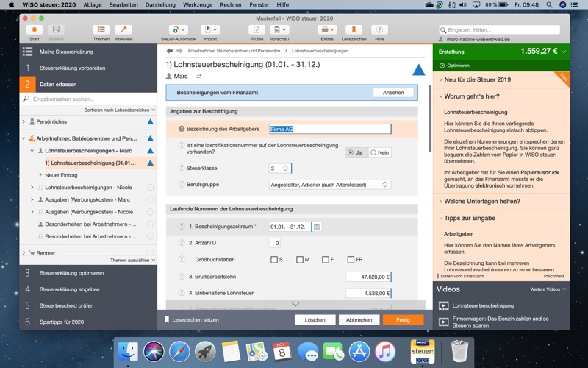Open the Interview toolbar icon
Image resolution: width=588 pixels, height=368 pixels.
pos(123,29)
